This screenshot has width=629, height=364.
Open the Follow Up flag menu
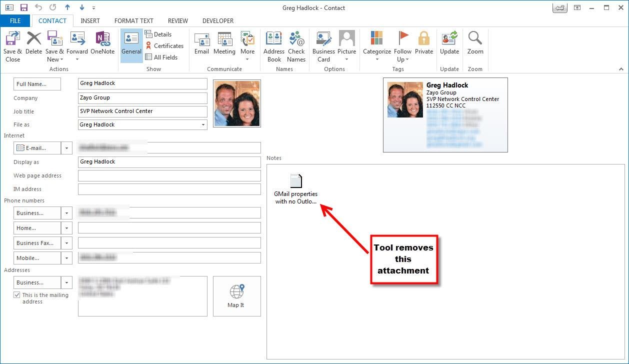pyautogui.click(x=402, y=46)
